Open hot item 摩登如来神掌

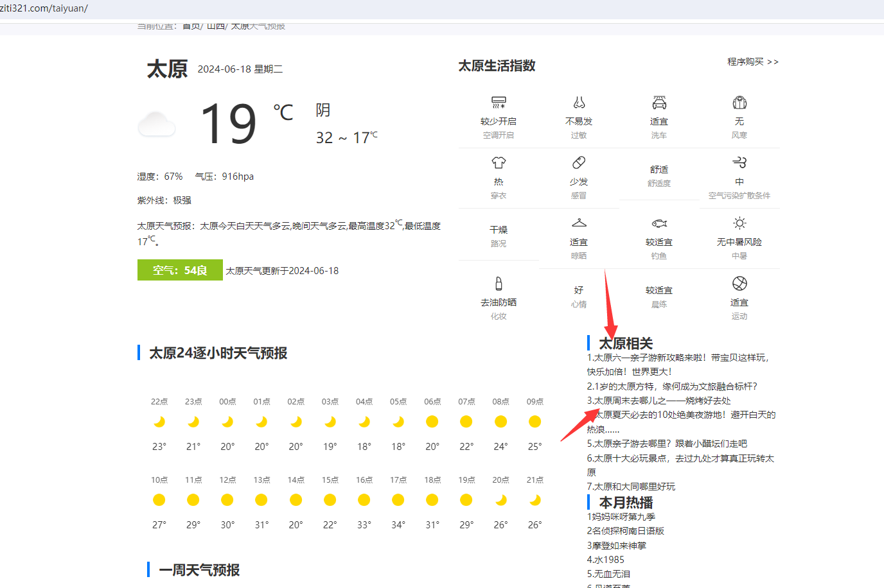617,546
